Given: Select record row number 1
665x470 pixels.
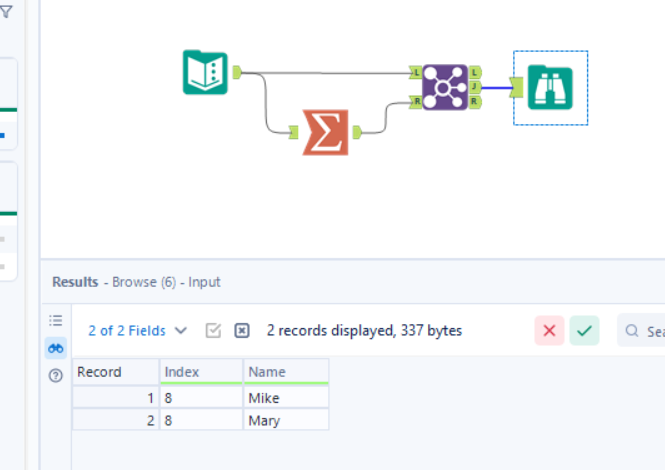Looking at the screenshot, I should point(116,398).
